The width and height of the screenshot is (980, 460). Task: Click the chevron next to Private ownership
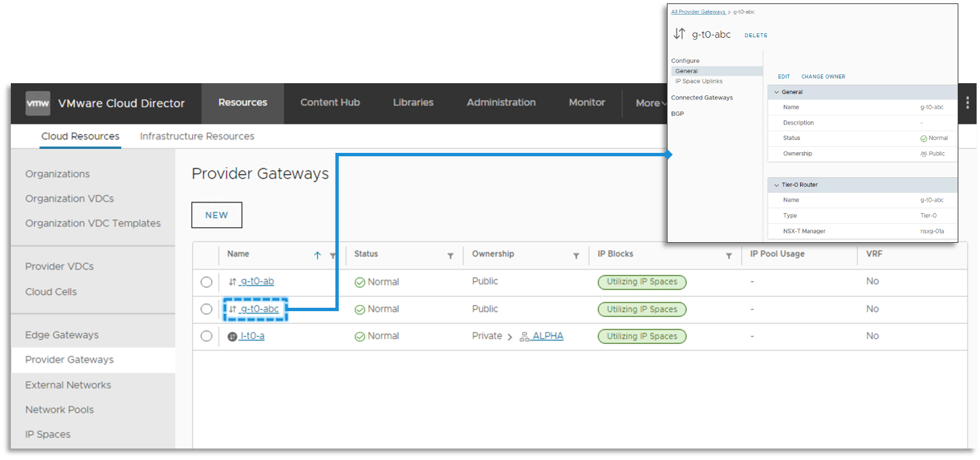pos(511,336)
